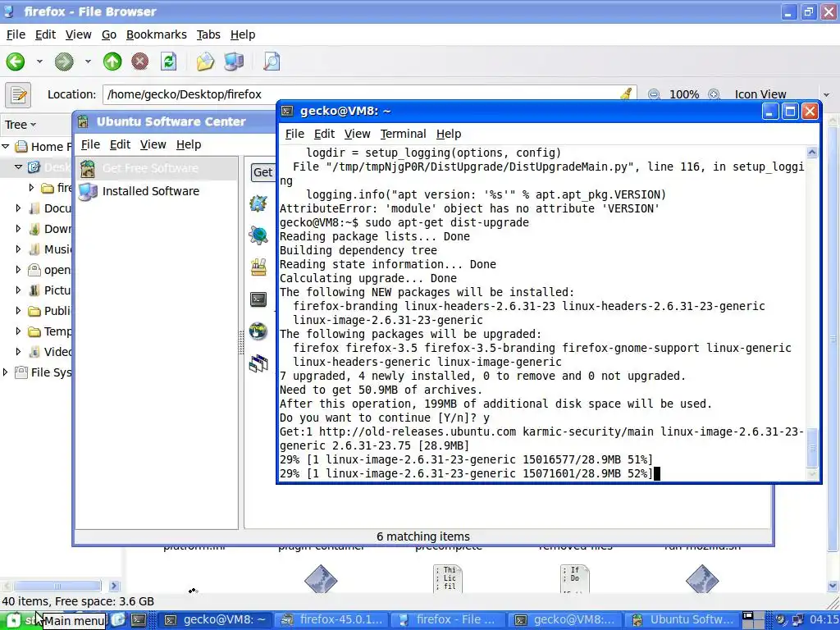Screen dimensions: 840x630
Task: Click the terminal scrollbar down arrow
Action: 812,474
